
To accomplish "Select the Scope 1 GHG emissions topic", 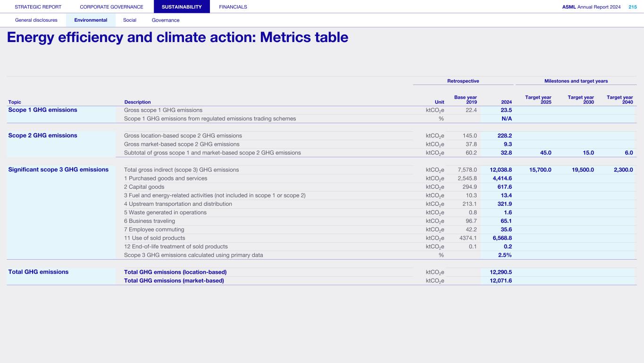I will (43, 110).
